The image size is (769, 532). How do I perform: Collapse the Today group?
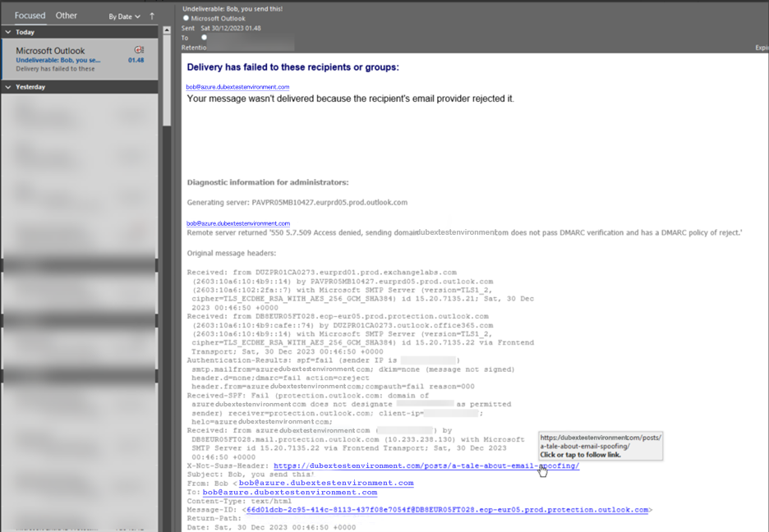[8, 32]
